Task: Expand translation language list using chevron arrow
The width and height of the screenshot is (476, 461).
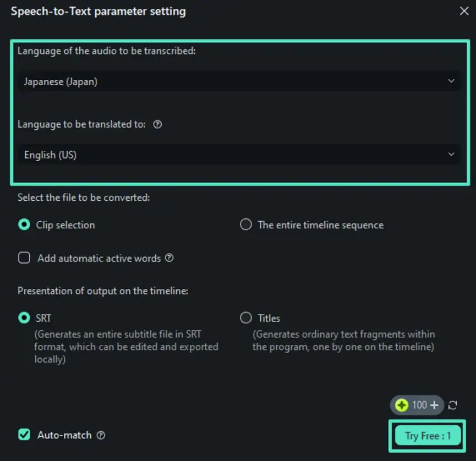Action: click(451, 155)
